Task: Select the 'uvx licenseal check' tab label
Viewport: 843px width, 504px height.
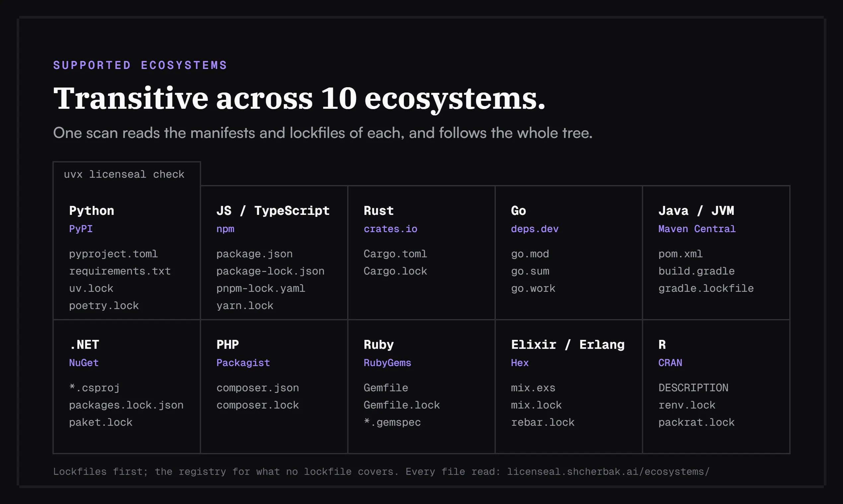Action: click(x=124, y=174)
